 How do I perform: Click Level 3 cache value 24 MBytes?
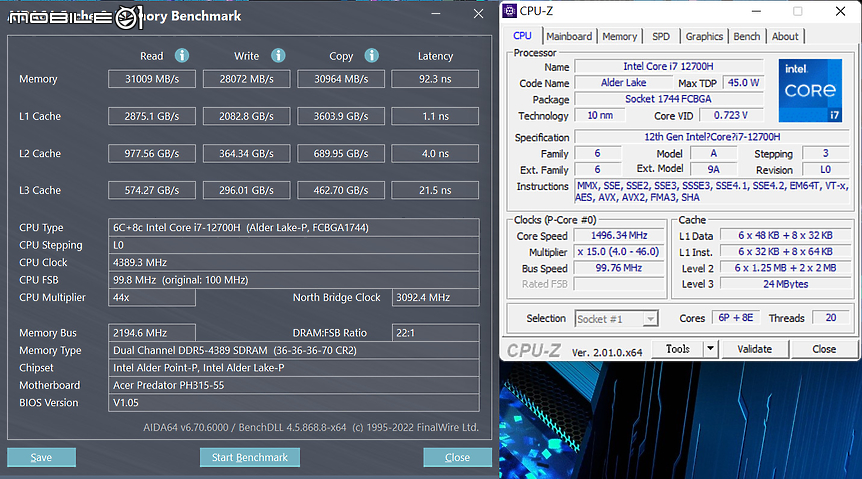786,284
